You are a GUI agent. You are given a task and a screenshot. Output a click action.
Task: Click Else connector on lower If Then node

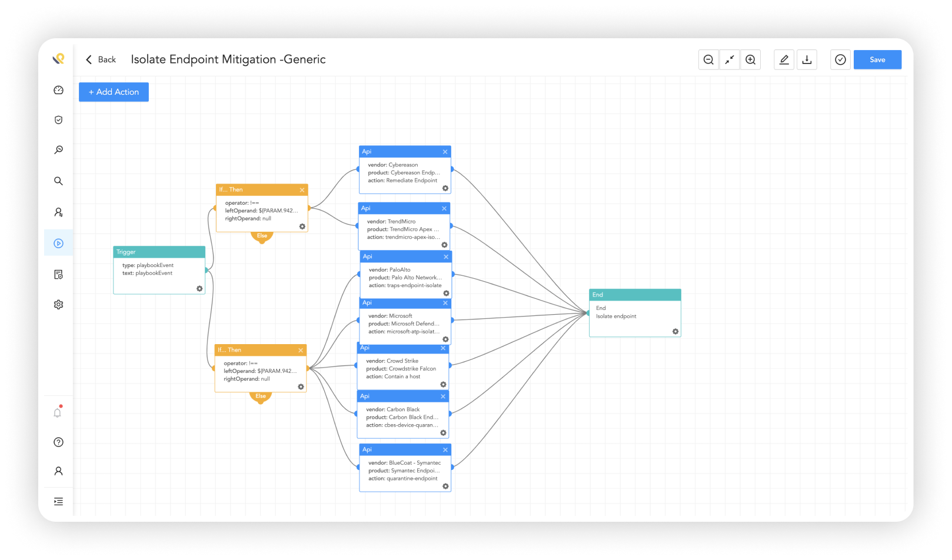(x=261, y=397)
